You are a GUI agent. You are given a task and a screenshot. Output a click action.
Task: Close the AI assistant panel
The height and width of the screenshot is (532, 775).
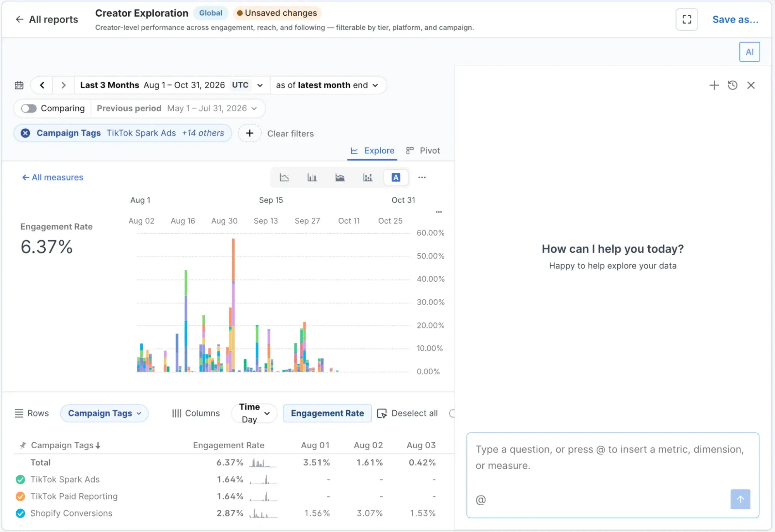click(751, 85)
